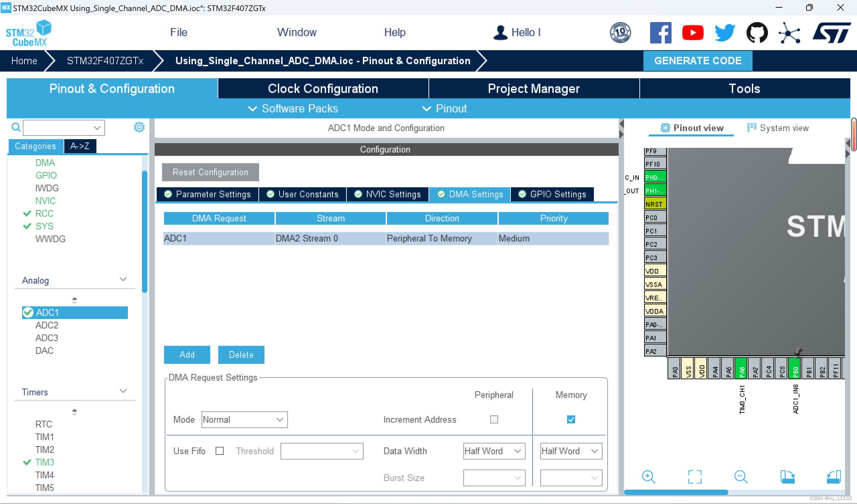Click the fit-to-screen frame icon
Screen dimensions: 857x504
click(x=694, y=477)
